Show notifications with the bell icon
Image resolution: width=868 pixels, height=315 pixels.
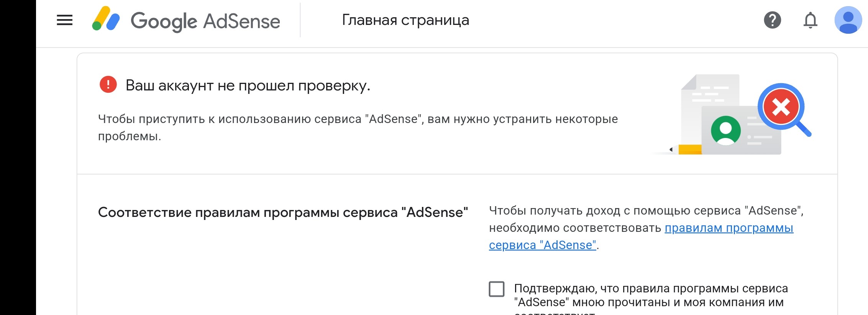(x=810, y=20)
